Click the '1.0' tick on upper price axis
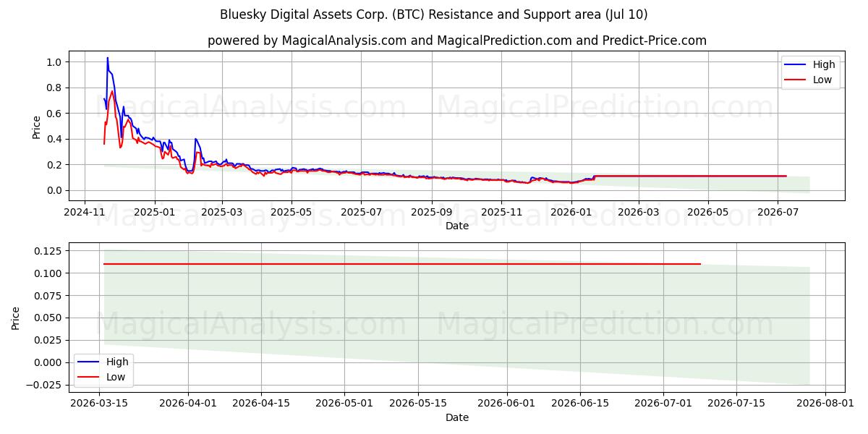 point(55,62)
